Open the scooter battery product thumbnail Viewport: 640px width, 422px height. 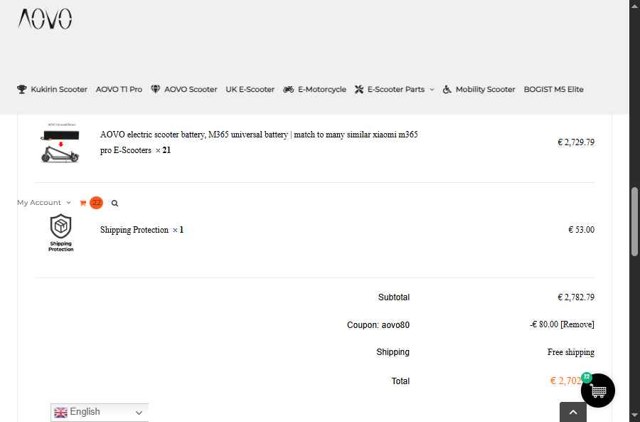click(60, 142)
